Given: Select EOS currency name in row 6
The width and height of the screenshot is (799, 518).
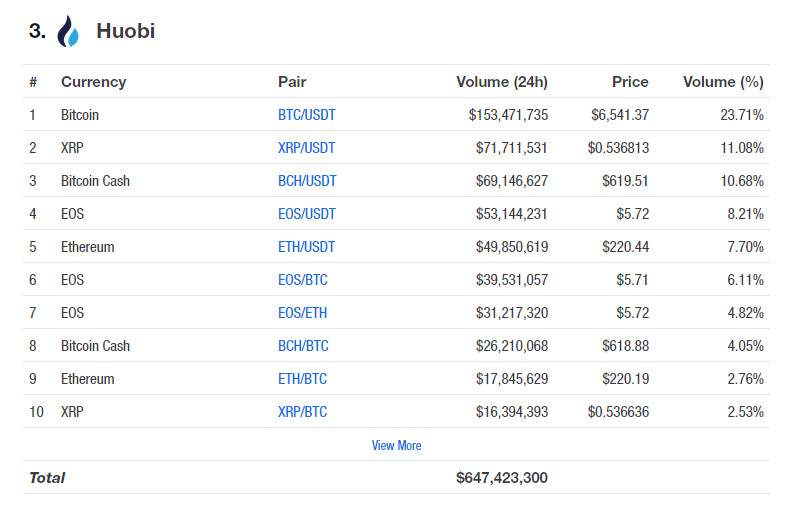Looking at the screenshot, I should 72,280.
